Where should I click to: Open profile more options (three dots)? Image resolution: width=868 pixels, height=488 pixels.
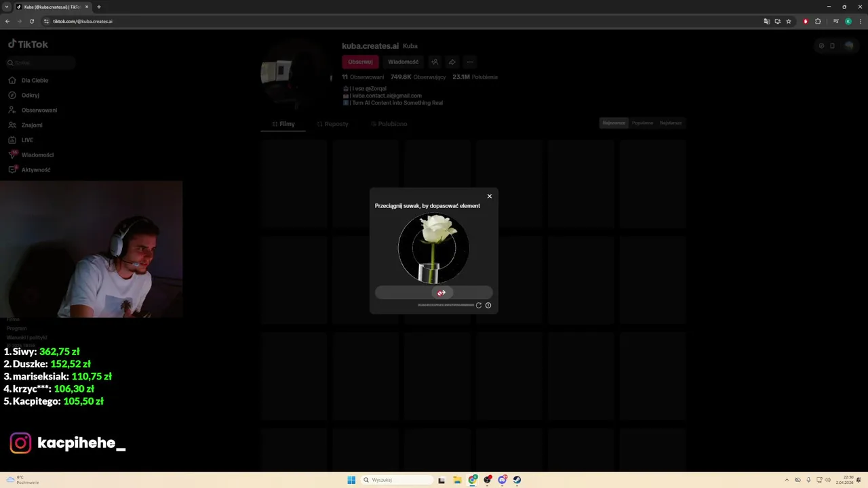[x=470, y=62]
